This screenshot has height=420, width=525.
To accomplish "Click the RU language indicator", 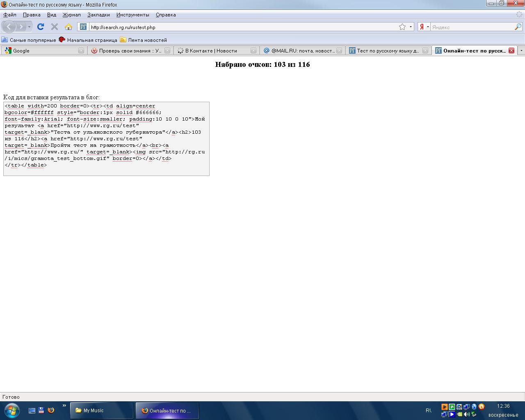I will 429,410.
